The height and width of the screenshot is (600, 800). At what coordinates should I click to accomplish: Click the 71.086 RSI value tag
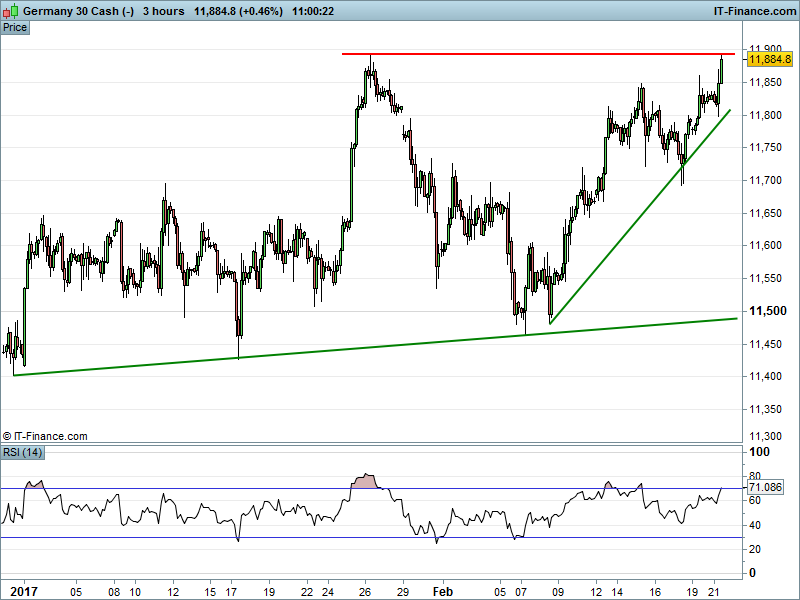click(x=765, y=487)
